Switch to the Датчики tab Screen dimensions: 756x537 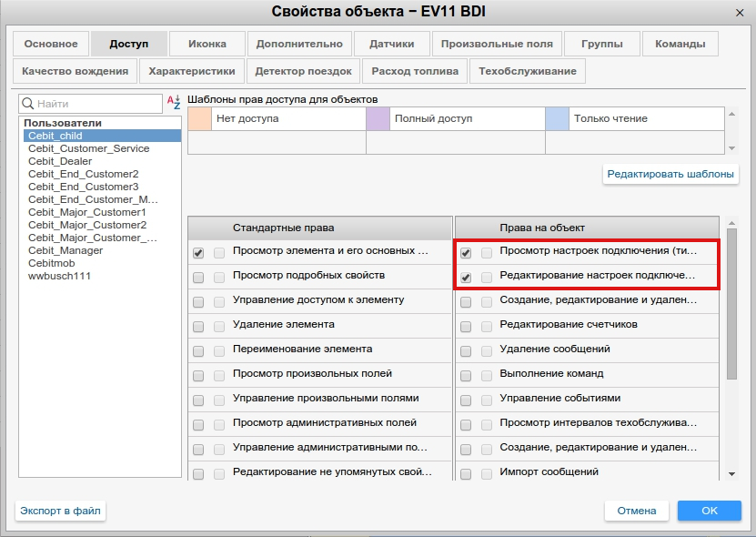pyautogui.click(x=391, y=44)
